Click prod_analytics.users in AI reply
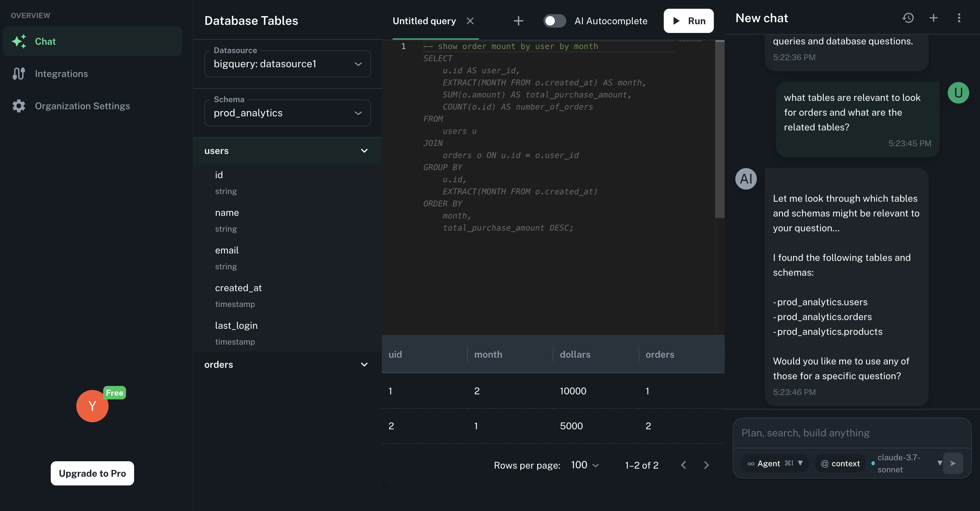 (822, 302)
